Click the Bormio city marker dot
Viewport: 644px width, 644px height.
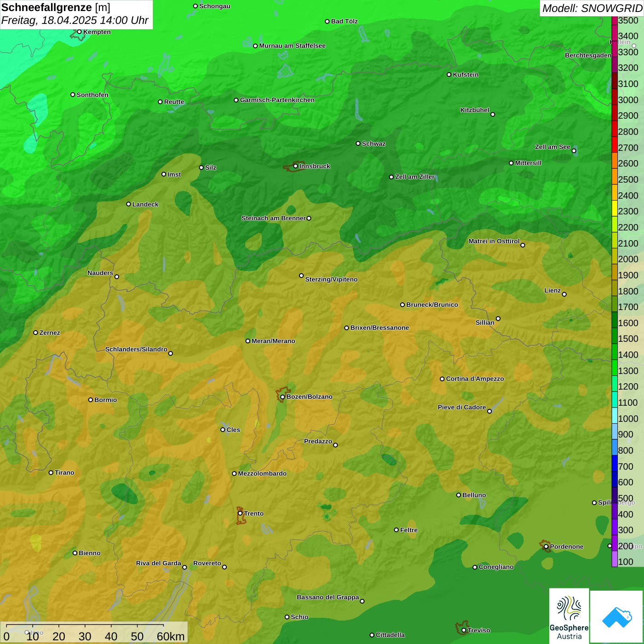coord(91,400)
